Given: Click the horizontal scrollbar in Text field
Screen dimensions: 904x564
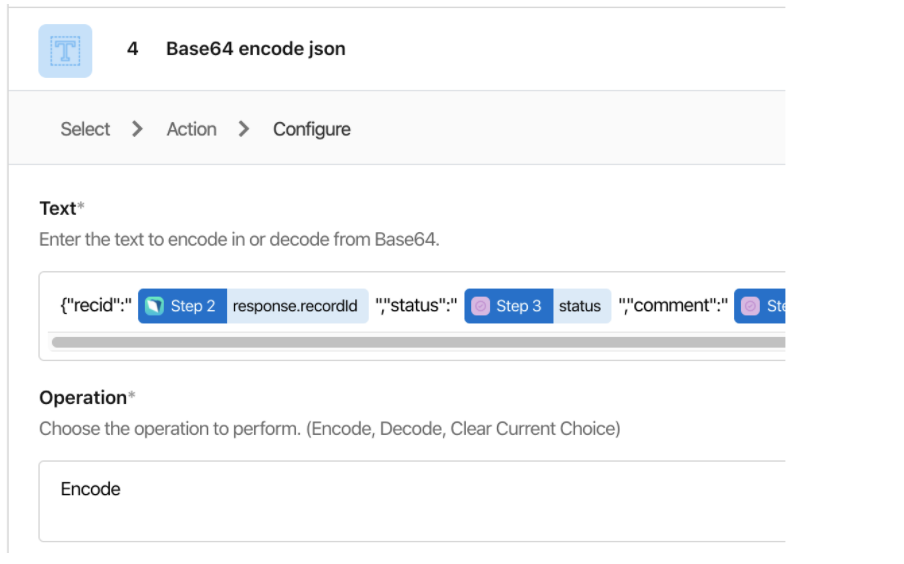Looking at the screenshot, I should coord(419,343).
